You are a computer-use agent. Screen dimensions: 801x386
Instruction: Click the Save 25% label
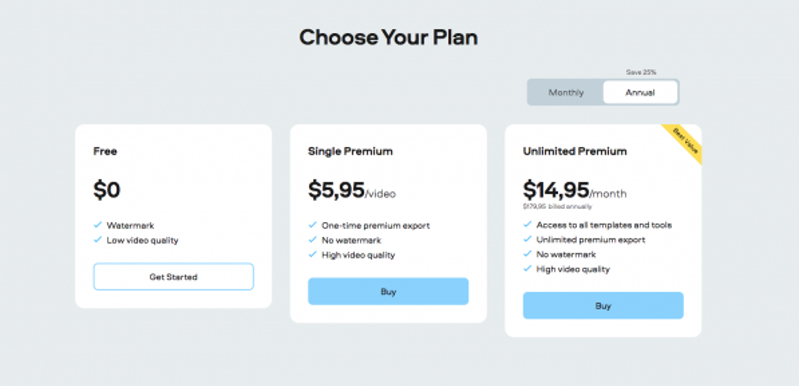[x=641, y=73]
